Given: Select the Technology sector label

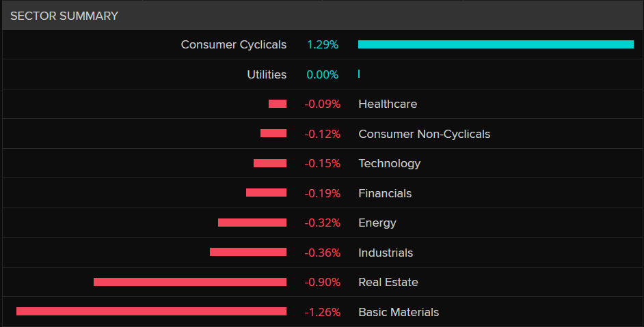Looking at the screenshot, I should click(389, 163).
